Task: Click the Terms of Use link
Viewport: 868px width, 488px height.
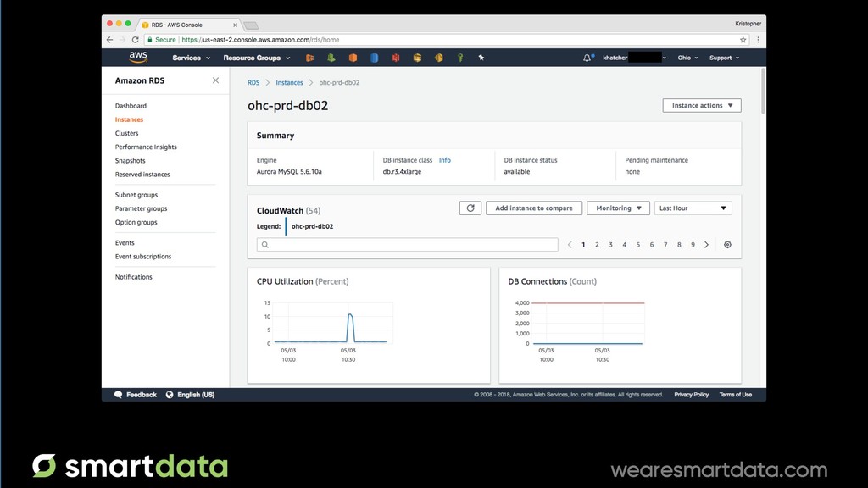Action: point(736,395)
